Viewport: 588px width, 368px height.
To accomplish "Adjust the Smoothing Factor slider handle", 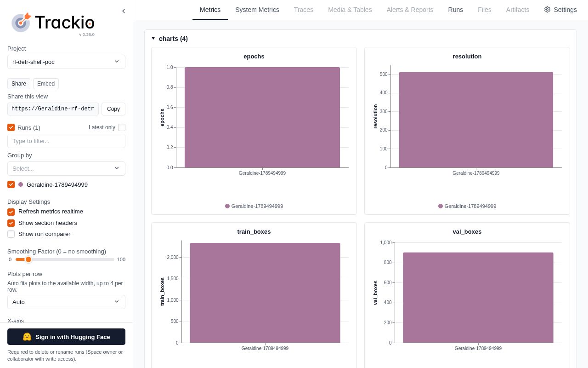I will [28, 259].
